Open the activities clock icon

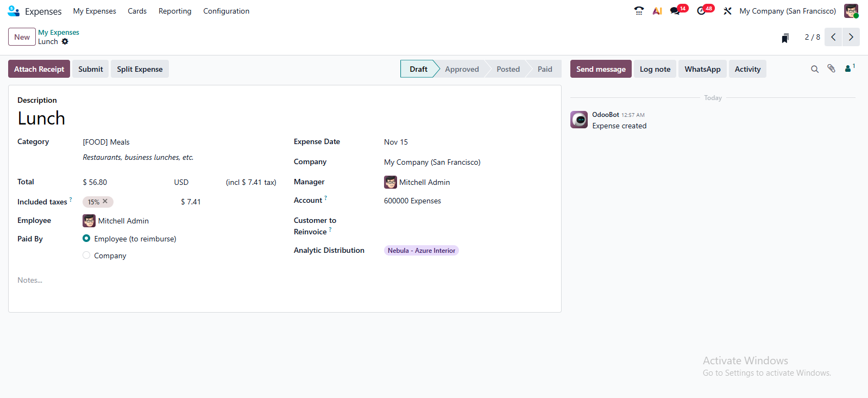701,11
